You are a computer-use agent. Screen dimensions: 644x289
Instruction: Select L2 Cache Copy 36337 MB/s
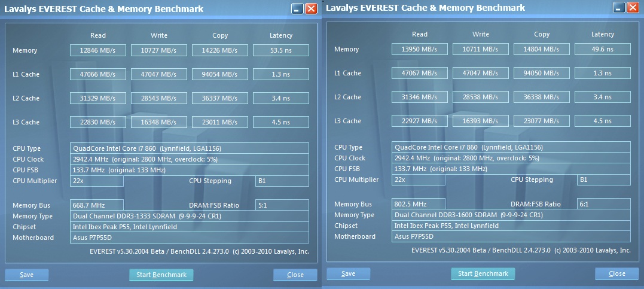(220, 98)
